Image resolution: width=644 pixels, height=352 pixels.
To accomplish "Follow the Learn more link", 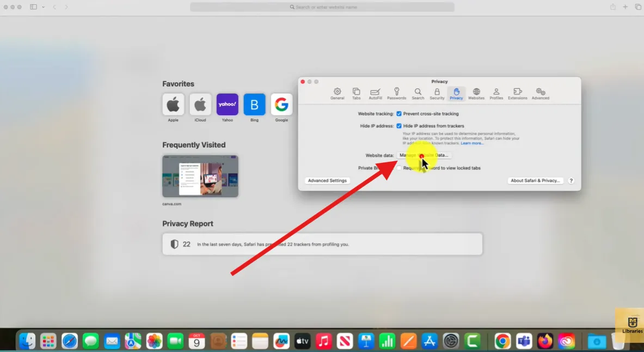I will click(x=472, y=143).
